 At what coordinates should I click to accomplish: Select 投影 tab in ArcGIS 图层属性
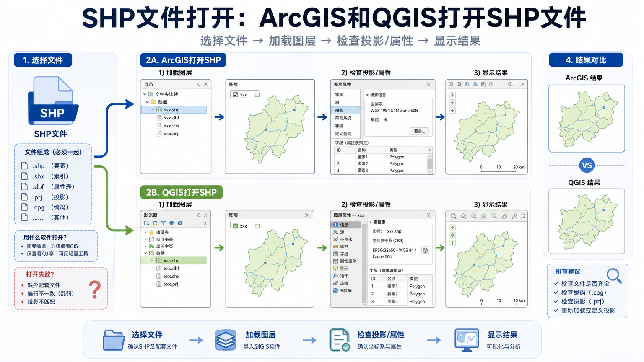point(345,110)
